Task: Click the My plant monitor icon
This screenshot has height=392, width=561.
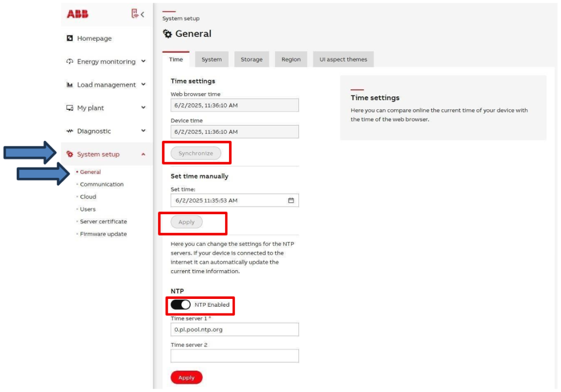Action: click(70, 108)
